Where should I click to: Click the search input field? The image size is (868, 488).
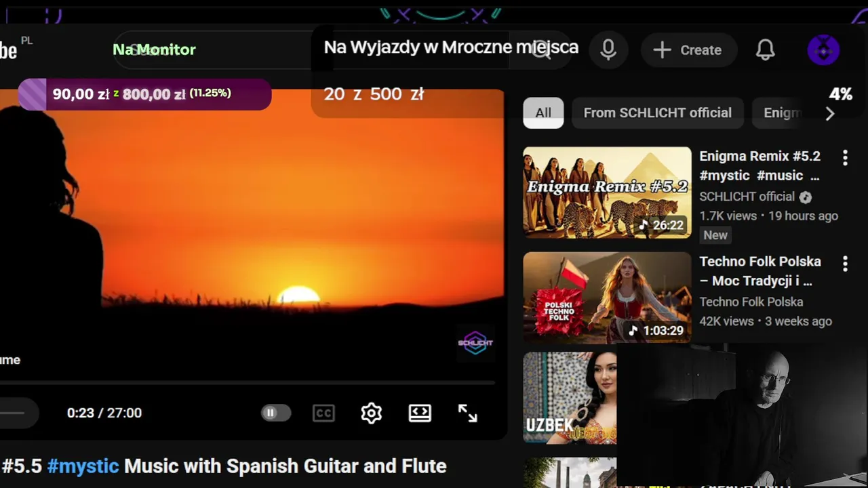click(312, 49)
